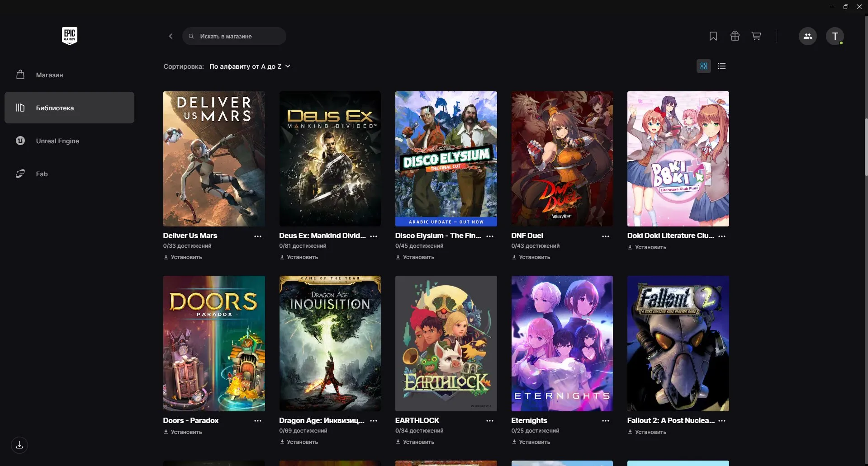The width and height of the screenshot is (868, 466).
Task: Install Doki Doki Literature Club
Action: [647, 247]
